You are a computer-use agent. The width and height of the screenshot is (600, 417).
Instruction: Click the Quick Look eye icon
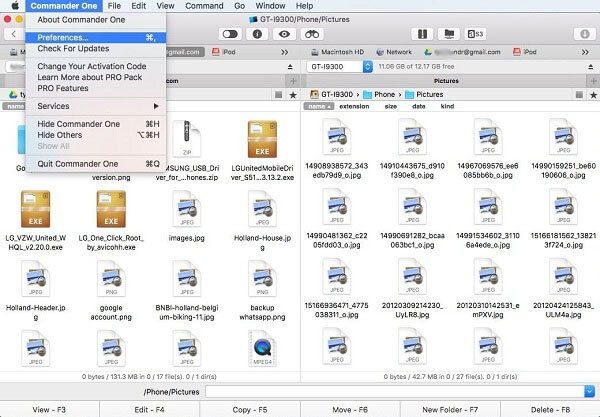pos(284,34)
